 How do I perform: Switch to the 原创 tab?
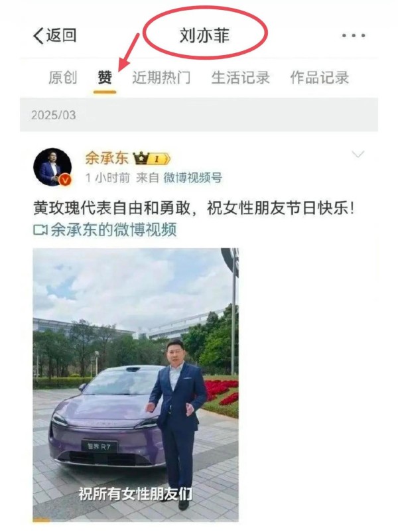click(x=63, y=78)
